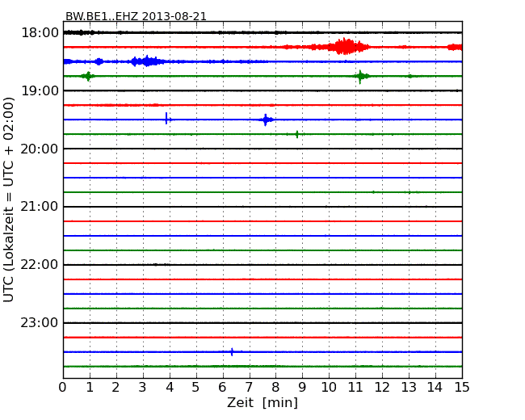Click the x-axis tick label 0
This screenshot has width=525, height=420.
pyautogui.click(x=63, y=388)
